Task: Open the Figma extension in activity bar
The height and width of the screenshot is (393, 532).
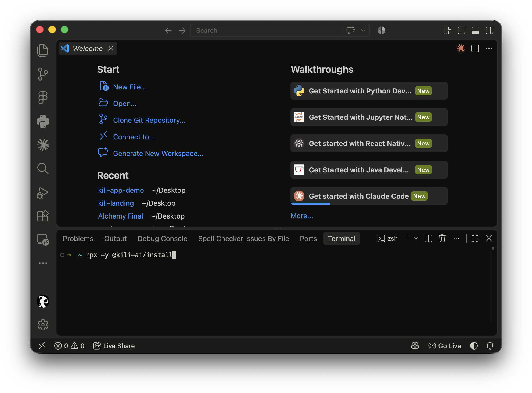Action: [x=43, y=97]
